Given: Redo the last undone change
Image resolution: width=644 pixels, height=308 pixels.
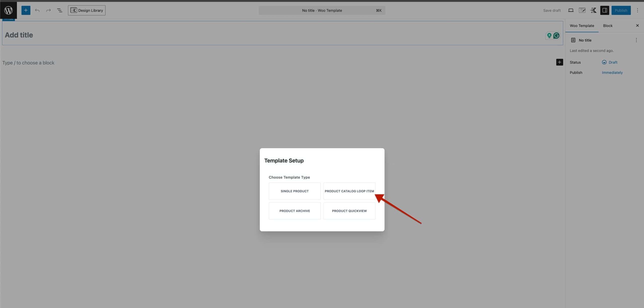Looking at the screenshot, I should point(49,10).
